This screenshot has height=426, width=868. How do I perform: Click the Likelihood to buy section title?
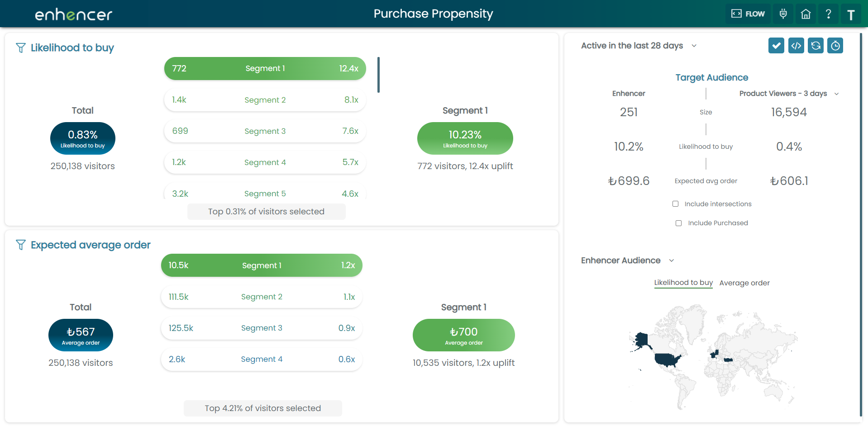pyautogui.click(x=72, y=48)
